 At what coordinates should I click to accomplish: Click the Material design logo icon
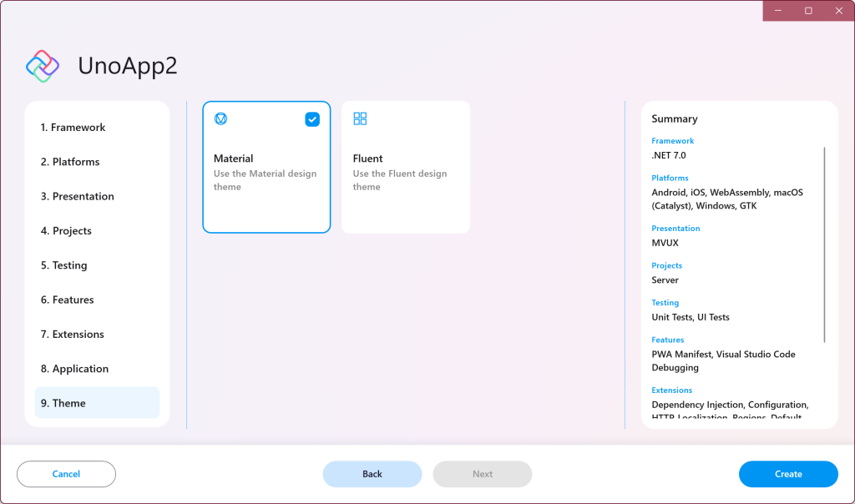tap(220, 118)
